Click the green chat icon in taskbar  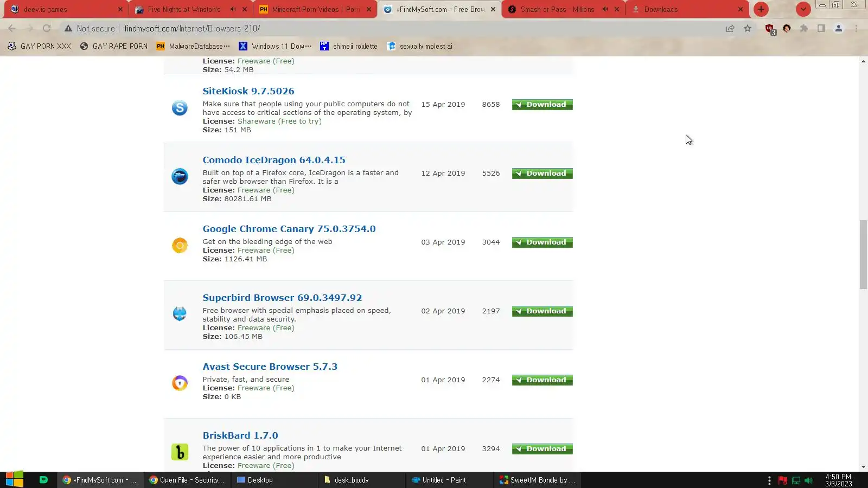pyautogui.click(x=44, y=480)
